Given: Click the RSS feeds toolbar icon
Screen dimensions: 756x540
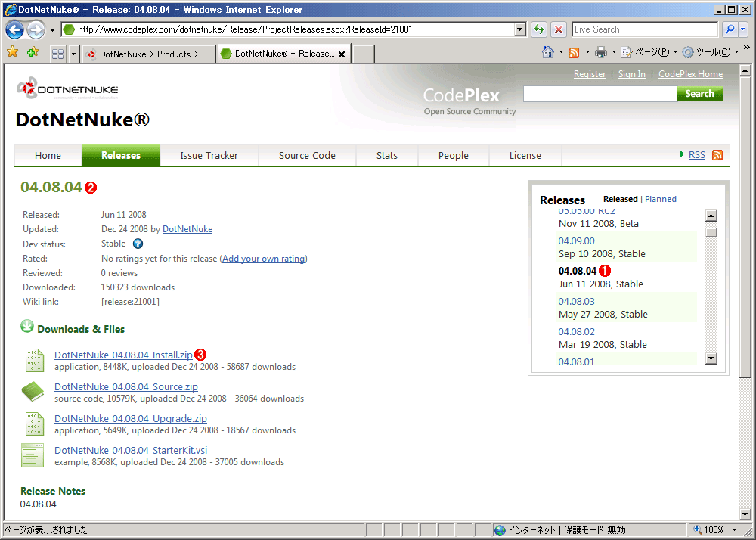Looking at the screenshot, I should (x=574, y=52).
